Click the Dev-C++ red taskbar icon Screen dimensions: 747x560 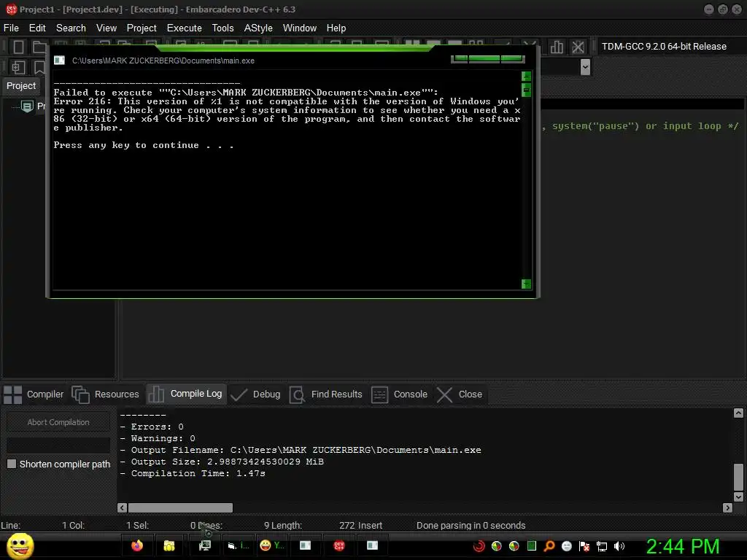pos(338,545)
